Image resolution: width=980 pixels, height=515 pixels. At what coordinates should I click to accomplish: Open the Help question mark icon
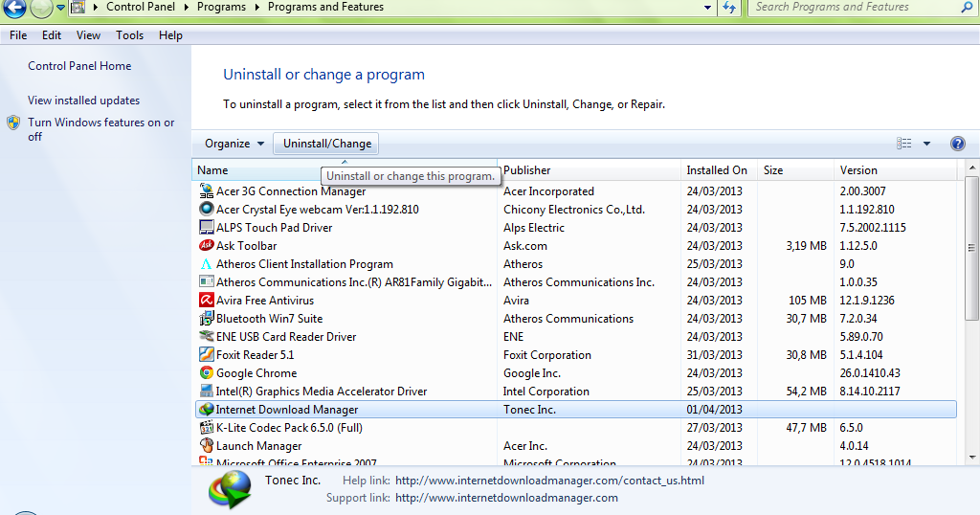pyautogui.click(x=957, y=144)
